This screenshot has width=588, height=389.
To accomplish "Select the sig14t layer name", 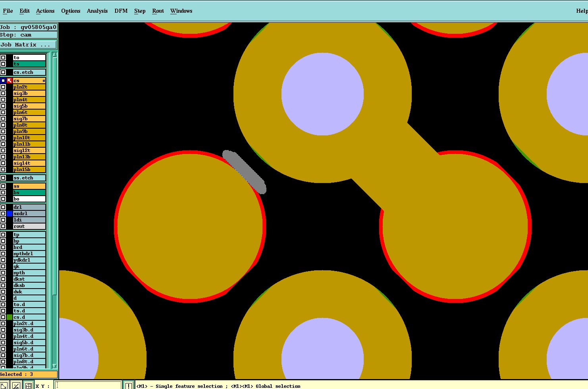I will 29,163.
